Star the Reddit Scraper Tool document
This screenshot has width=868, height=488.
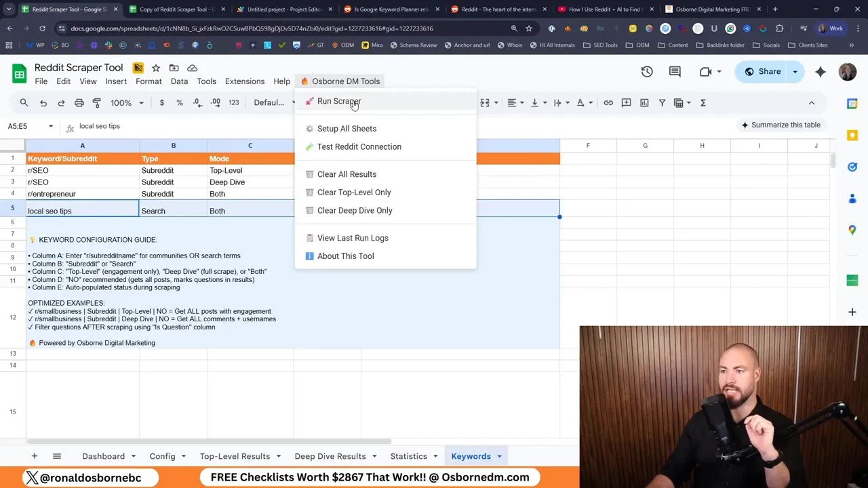(x=155, y=68)
